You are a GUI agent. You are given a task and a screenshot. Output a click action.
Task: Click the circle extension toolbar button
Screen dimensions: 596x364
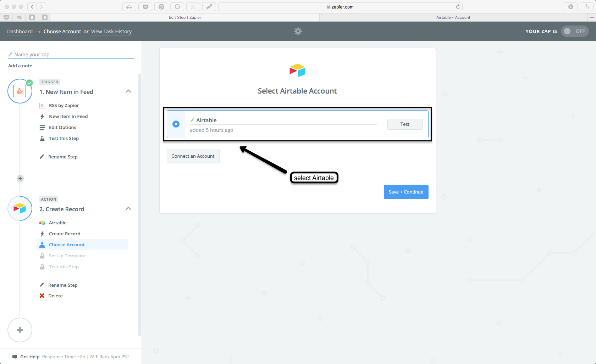click(177, 7)
